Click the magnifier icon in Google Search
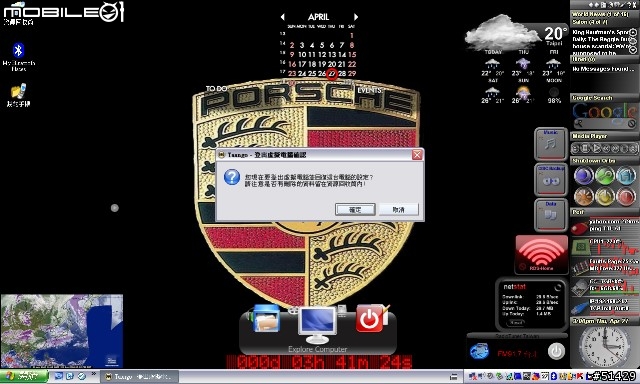This screenshot has width=640, height=384. (x=578, y=123)
